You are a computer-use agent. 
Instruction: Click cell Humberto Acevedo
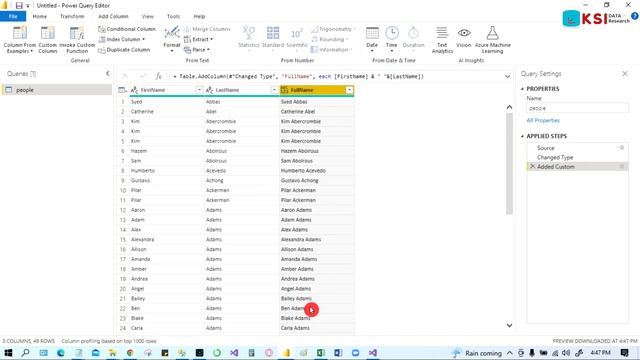tap(317, 171)
